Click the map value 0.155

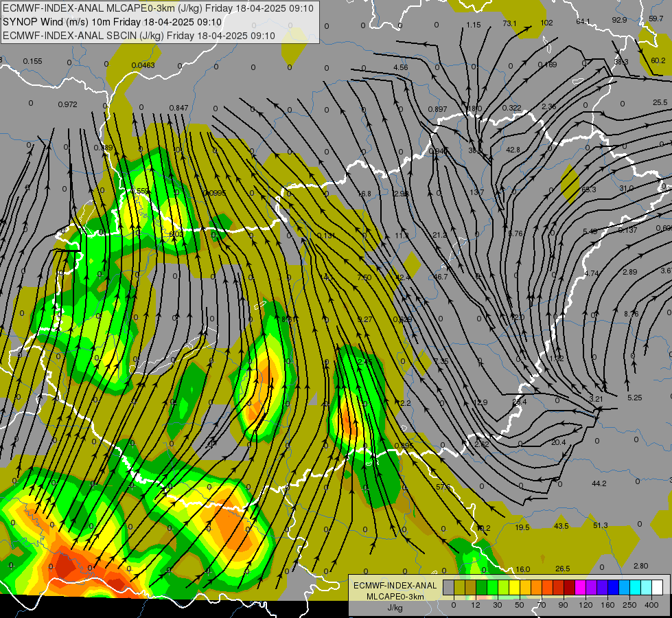click(32, 61)
